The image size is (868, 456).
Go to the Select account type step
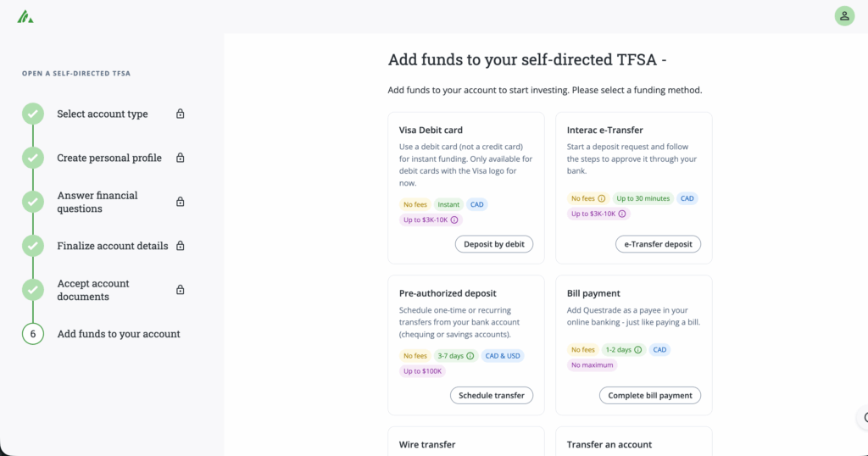coord(102,114)
